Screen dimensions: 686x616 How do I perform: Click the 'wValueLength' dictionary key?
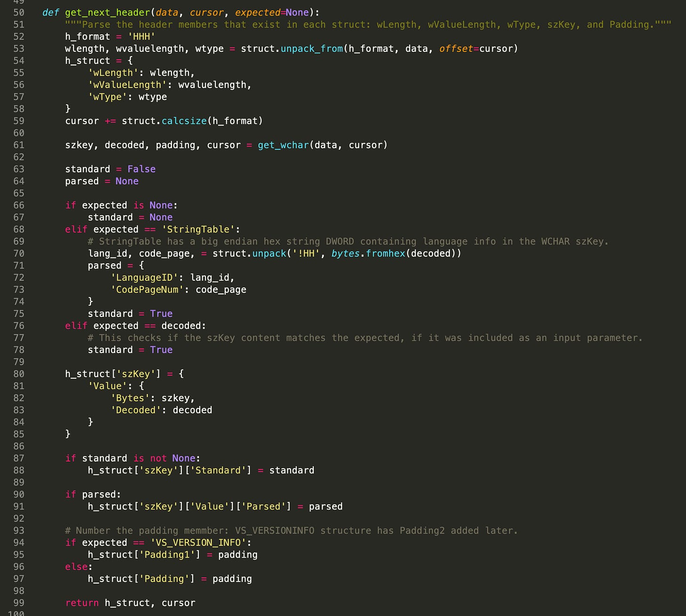[x=127, y=85]
